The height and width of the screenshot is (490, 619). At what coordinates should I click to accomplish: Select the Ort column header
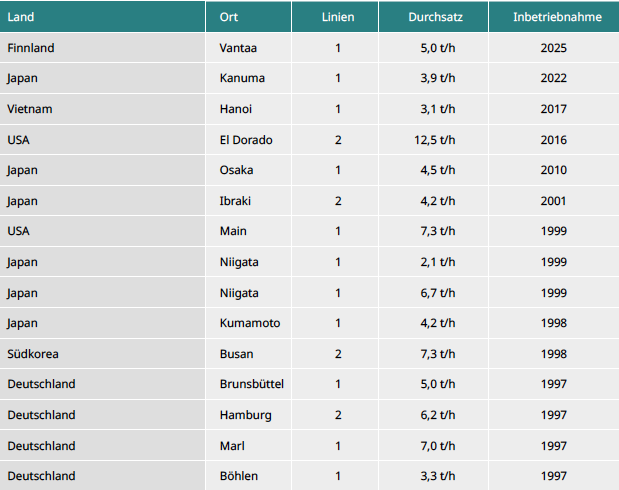[229, 17]
